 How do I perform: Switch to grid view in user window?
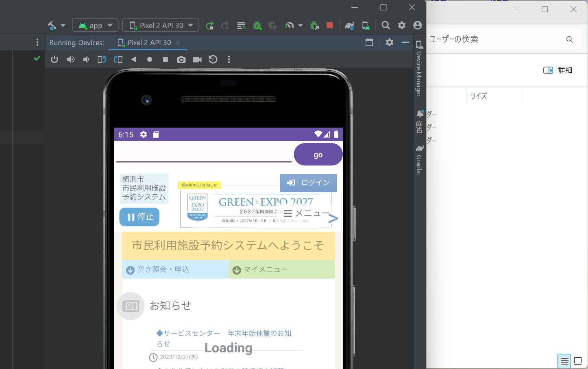[578, 361]
